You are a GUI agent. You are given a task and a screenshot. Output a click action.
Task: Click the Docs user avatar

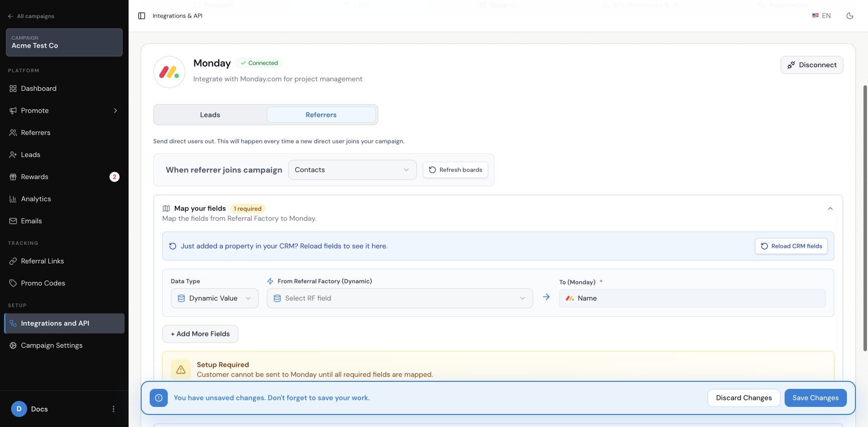(x=19, y=409)
